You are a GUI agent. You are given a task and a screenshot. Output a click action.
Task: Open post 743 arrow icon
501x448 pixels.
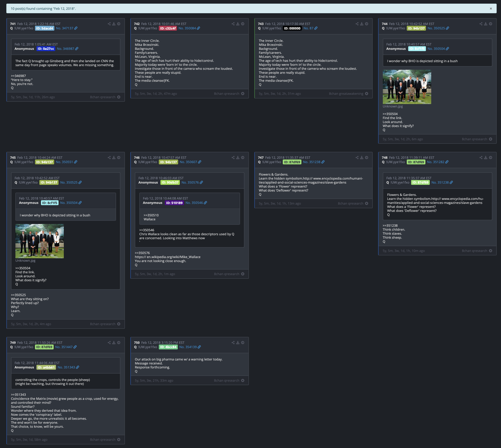[367, 24]
